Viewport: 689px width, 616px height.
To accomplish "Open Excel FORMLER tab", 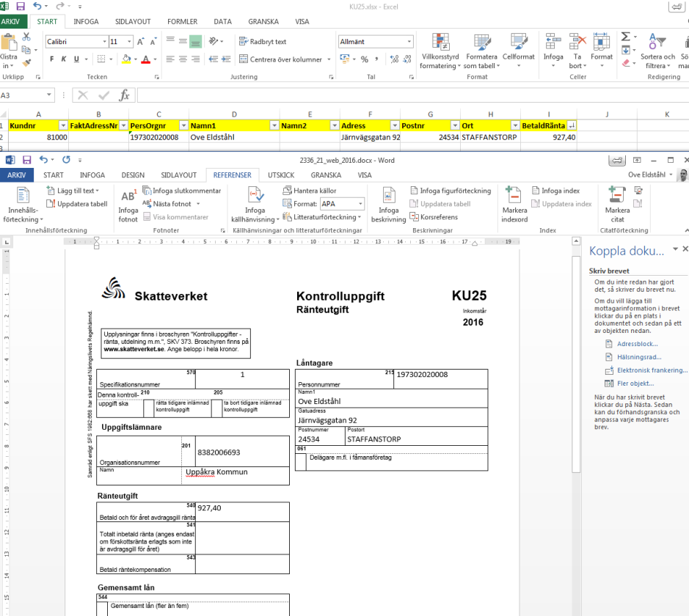I will (182, 21).
